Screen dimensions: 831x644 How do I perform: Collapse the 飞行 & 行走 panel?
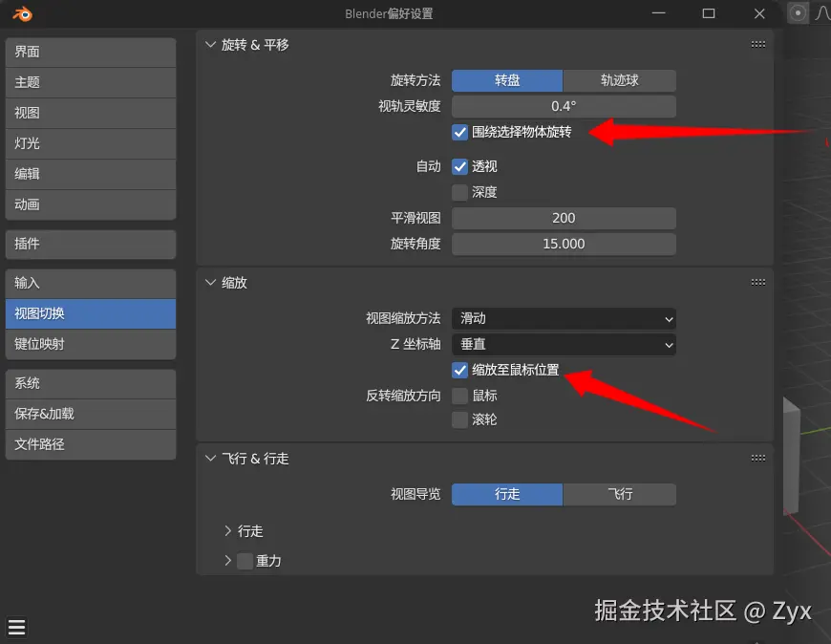coord(210,458)
